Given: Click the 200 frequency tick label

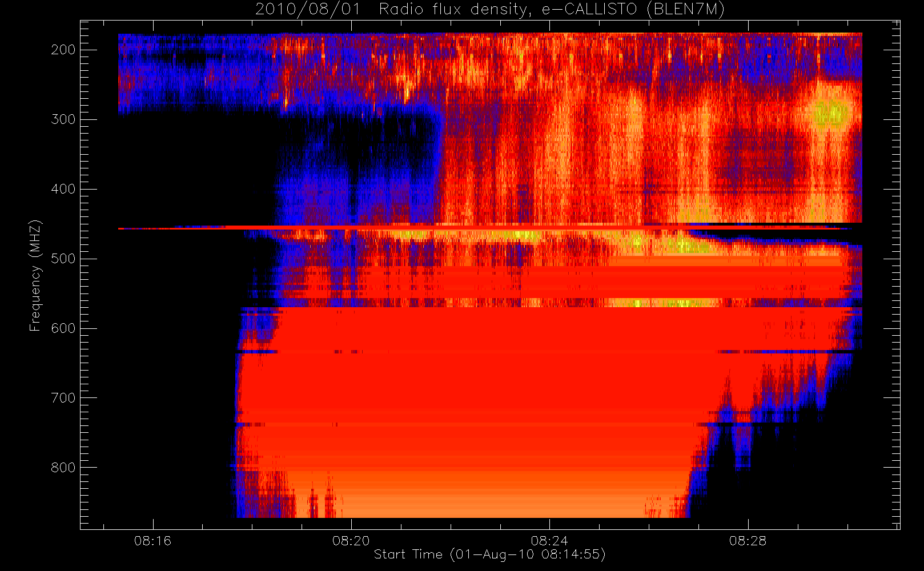Looking at the screenshot, I should tap(63, 50).
